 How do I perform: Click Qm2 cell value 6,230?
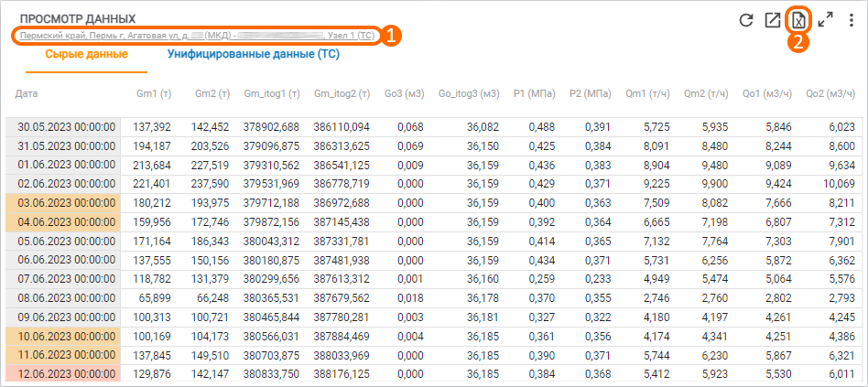coord(714,356)
